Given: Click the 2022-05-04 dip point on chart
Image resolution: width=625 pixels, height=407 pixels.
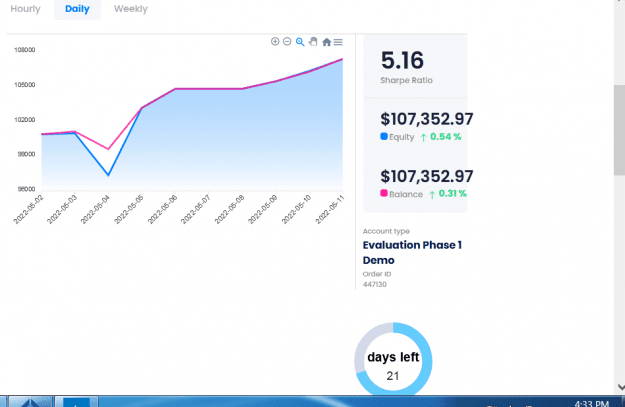Looking at the screenshot, I should pos(108,175).
